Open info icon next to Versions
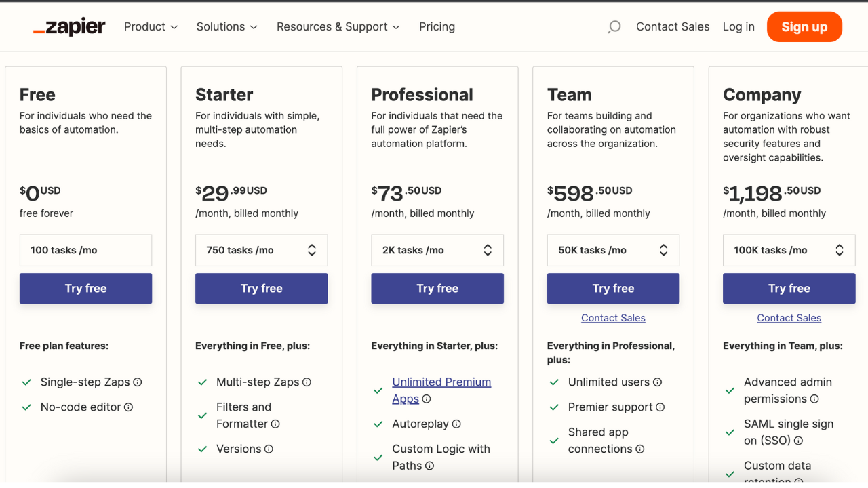 coord(269,449)
